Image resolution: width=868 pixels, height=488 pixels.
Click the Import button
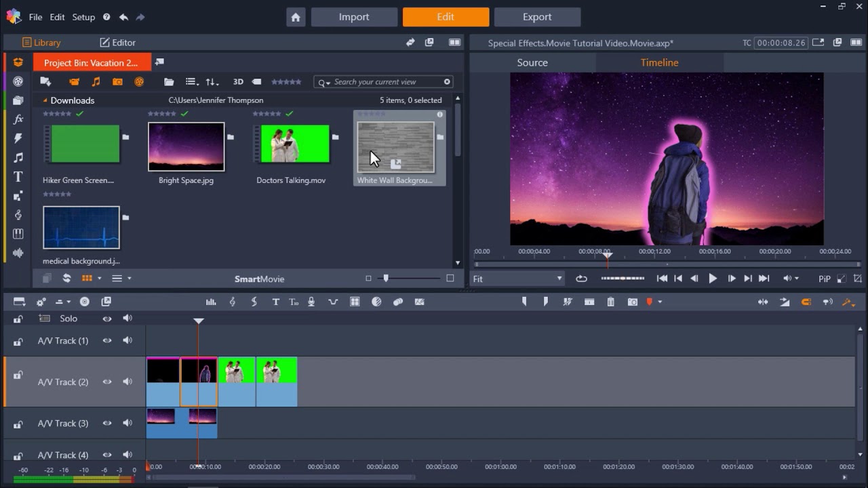(x=354, y=17)
